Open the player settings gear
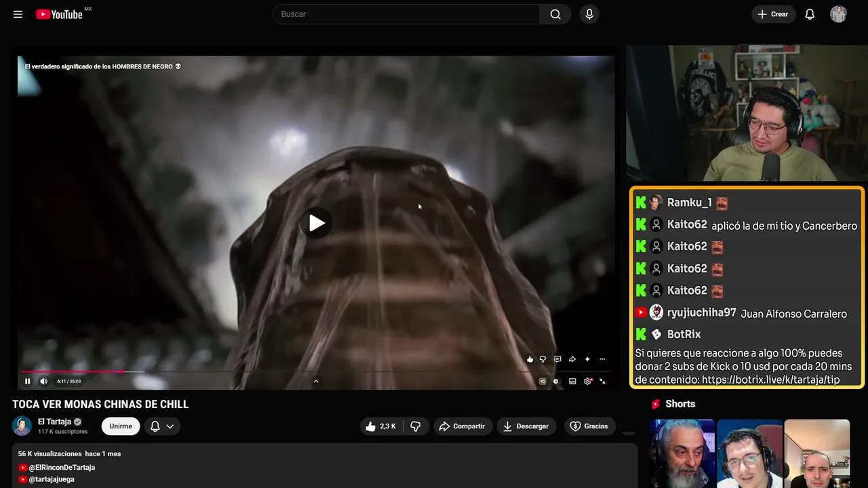 coord(588,381)
